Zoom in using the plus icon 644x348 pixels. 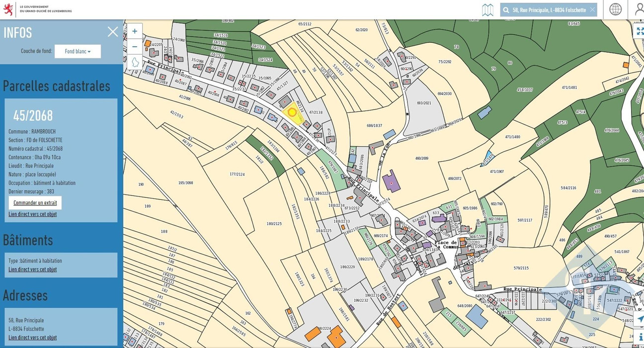tap(134, 31)
